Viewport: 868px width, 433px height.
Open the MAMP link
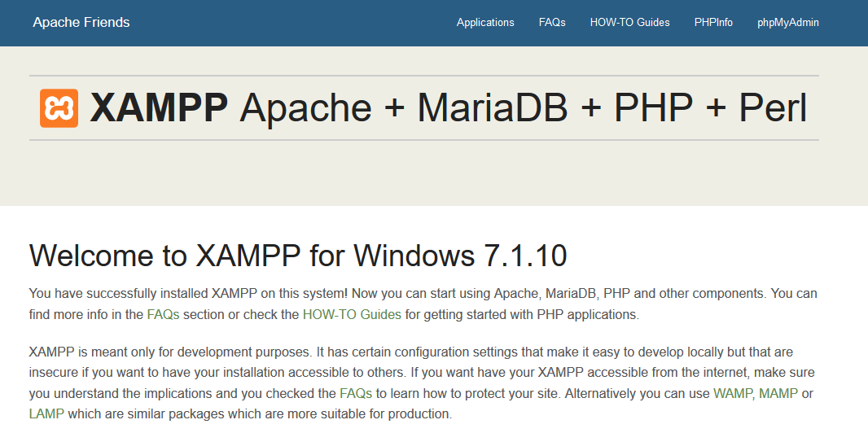tap(778, 394)
